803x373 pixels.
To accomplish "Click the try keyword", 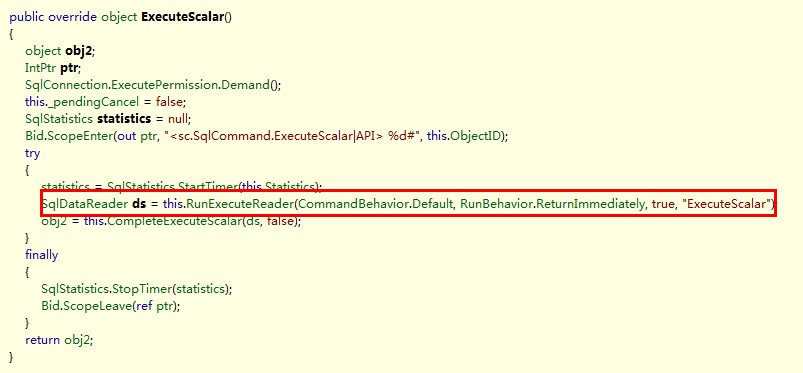I will coord(32,153).
